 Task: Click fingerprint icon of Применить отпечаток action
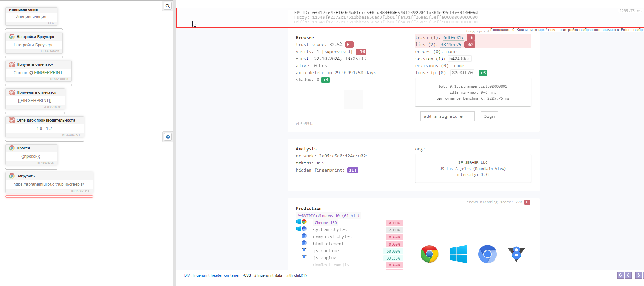12,92
